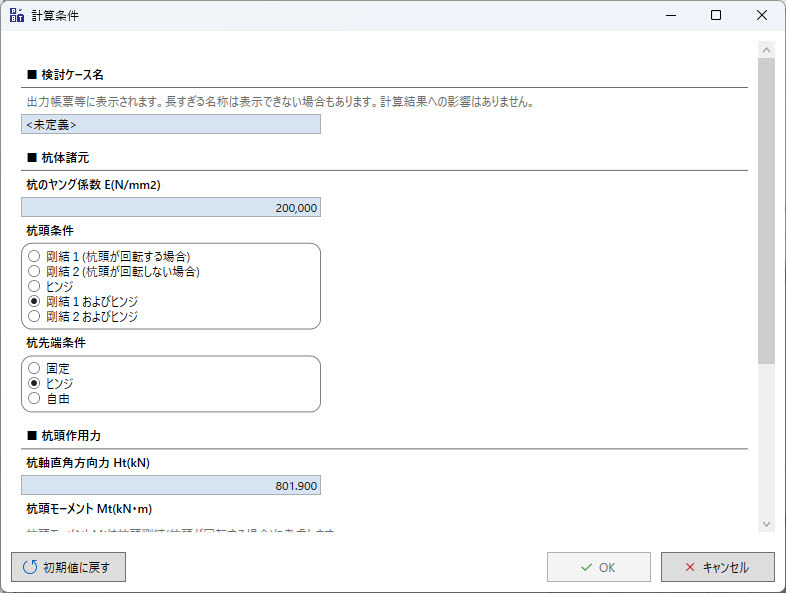Choose ヒンジ under 杭頭条件
The height and width of the screenshot is (593, 786).
point(35,286)
